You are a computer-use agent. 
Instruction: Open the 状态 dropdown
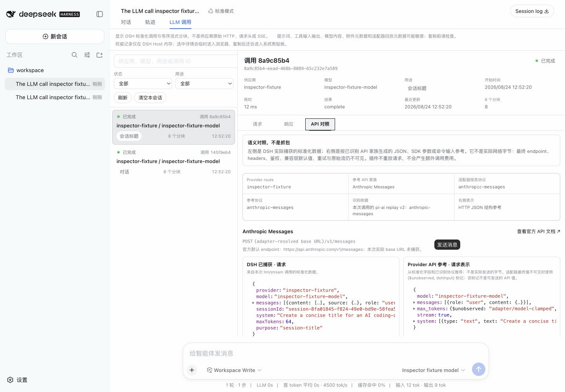(143, 83)
